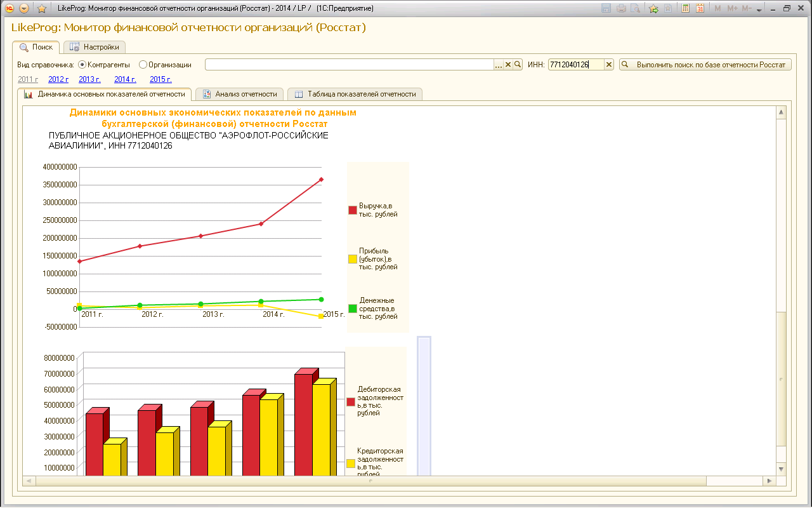Open the calculator icon
The image size is (812, 508).
pyautogui.click(x=686, y=8)
